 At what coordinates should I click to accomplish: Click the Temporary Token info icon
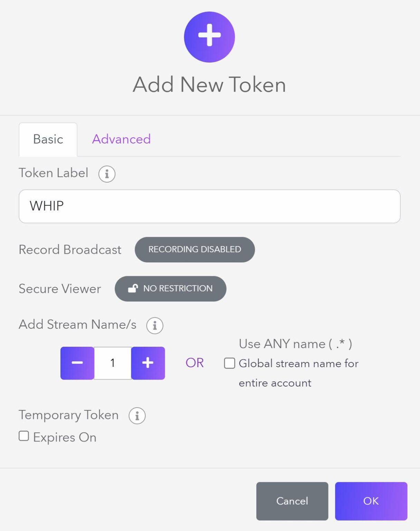click(137, 416)
